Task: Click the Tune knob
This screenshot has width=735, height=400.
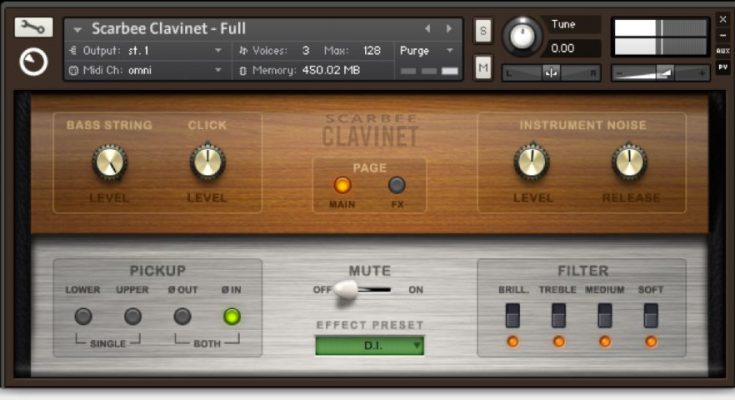Action: click(521, 37)
